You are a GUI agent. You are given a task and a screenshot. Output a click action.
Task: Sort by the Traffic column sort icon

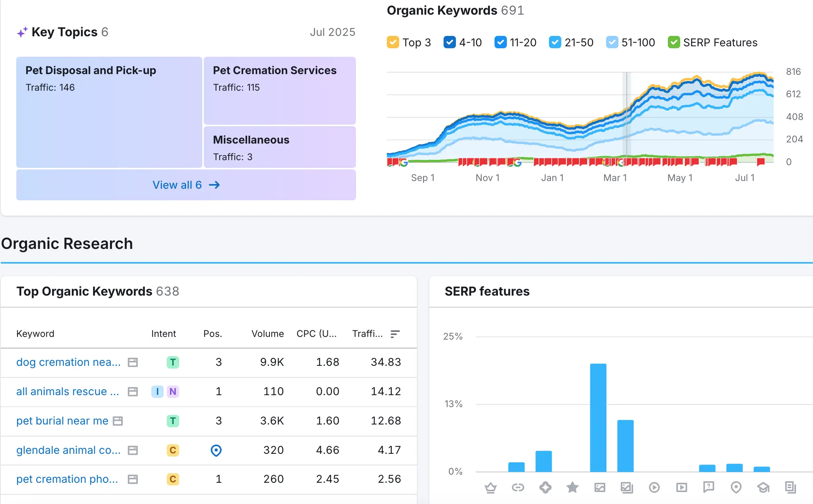click(395, 334)
